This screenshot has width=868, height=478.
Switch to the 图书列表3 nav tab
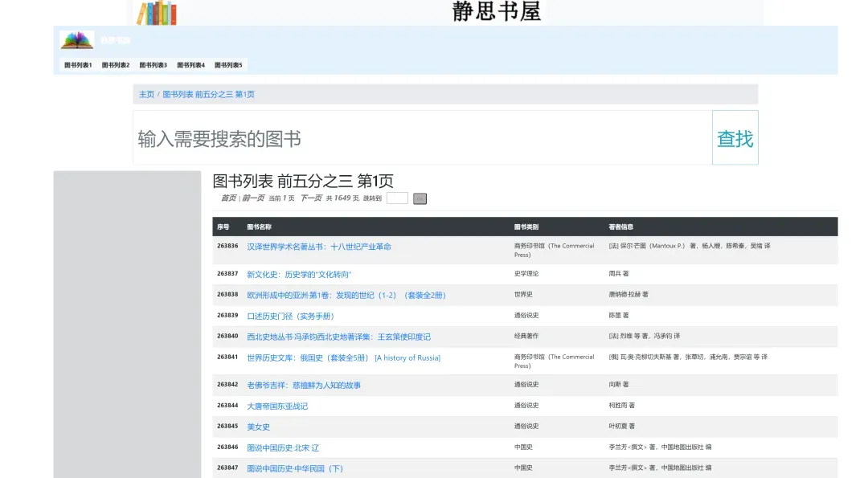point(153,65)
